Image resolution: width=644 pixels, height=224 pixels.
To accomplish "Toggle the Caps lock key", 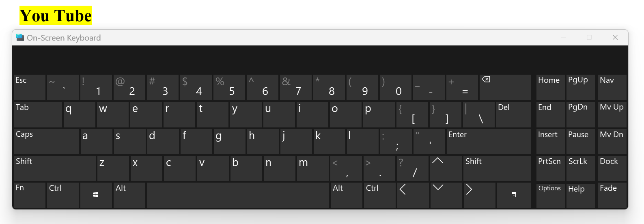I will pos(46,142).
